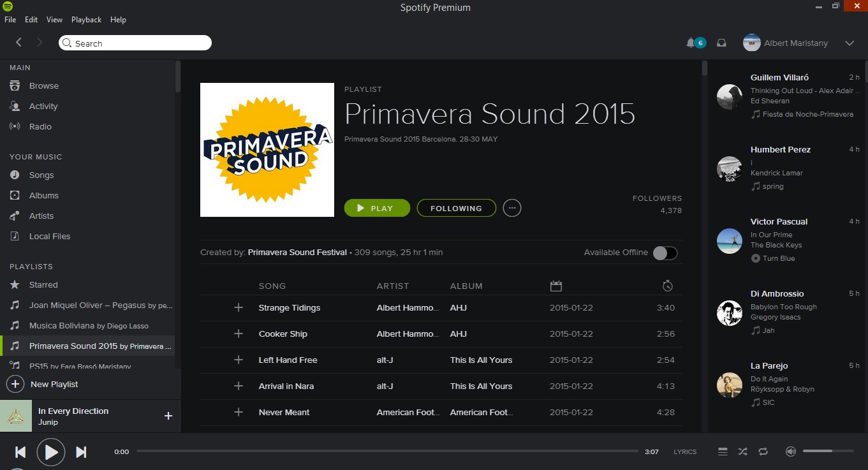Add Cooker Ship to your music
The height and width of the screenshot is (470, 868).
pyautogui.click(x=239, y=334)
